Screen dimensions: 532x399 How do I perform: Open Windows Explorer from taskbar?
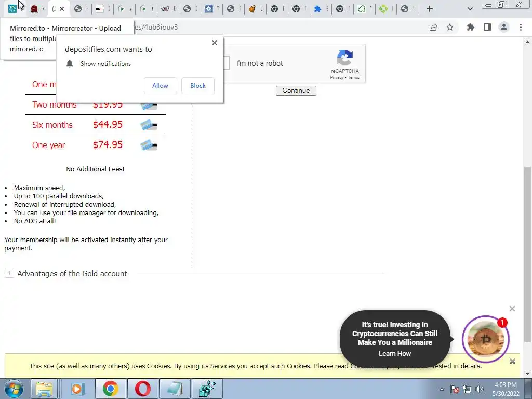click(x=44, y=389)
